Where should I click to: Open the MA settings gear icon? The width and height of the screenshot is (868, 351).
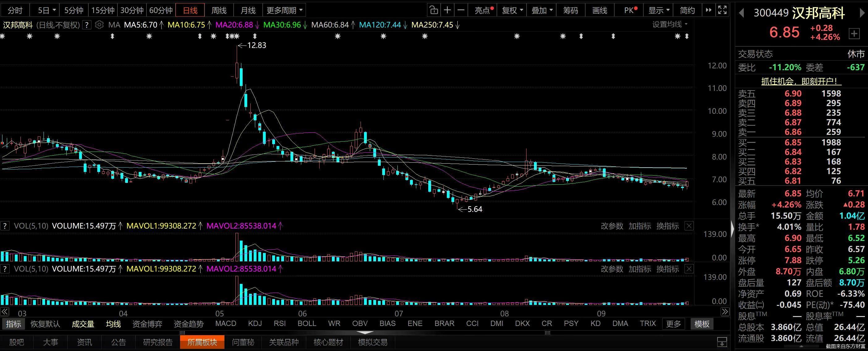pos(99,25)
